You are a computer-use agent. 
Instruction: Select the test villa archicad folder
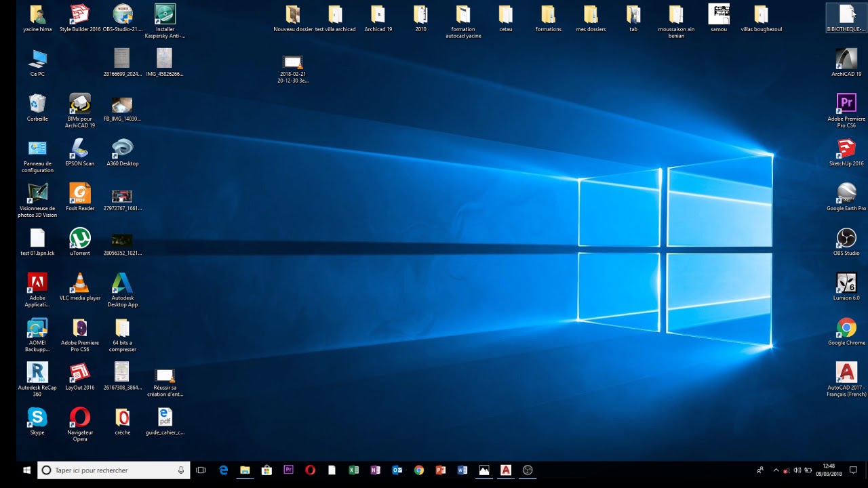coord(335,18)
